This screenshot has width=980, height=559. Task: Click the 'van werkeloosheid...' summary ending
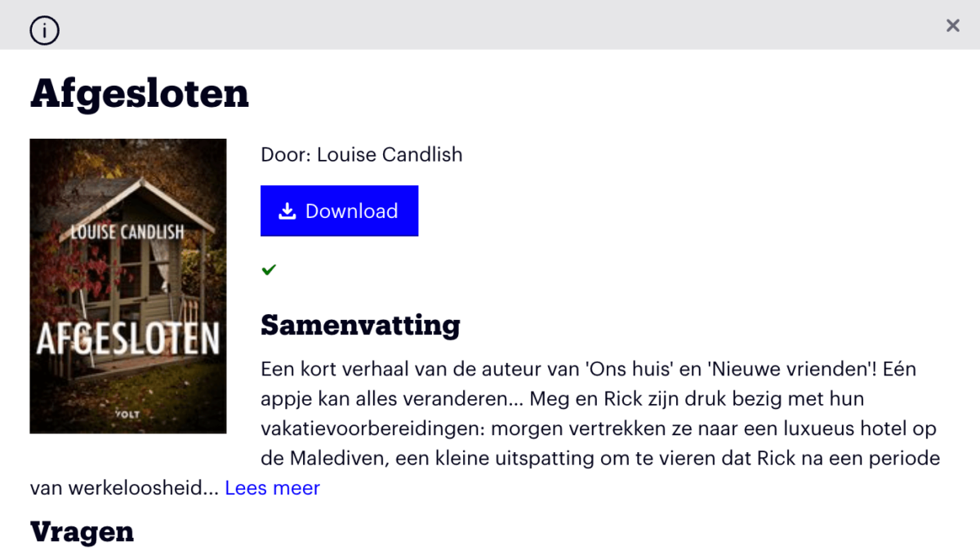[124, 488]
